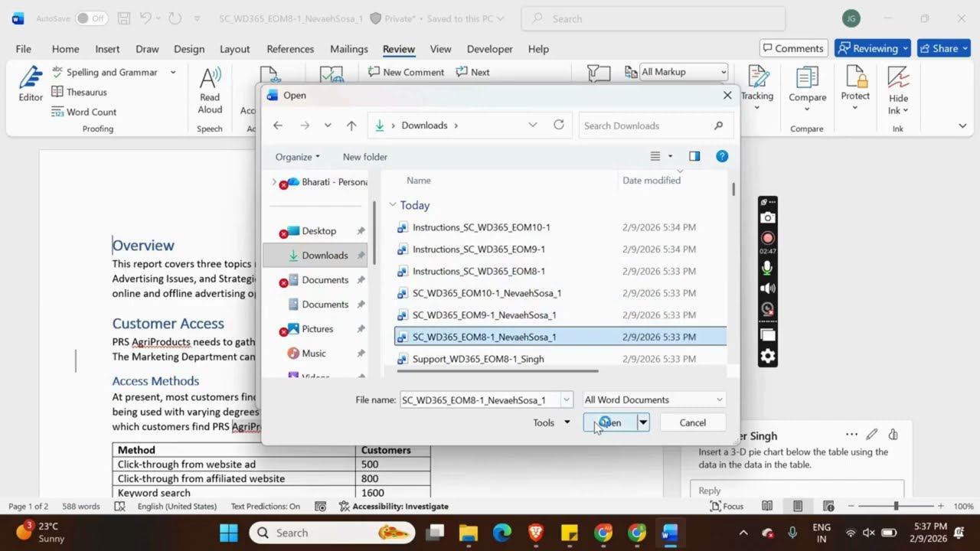Click the Search Downloads field

(655, 126)
